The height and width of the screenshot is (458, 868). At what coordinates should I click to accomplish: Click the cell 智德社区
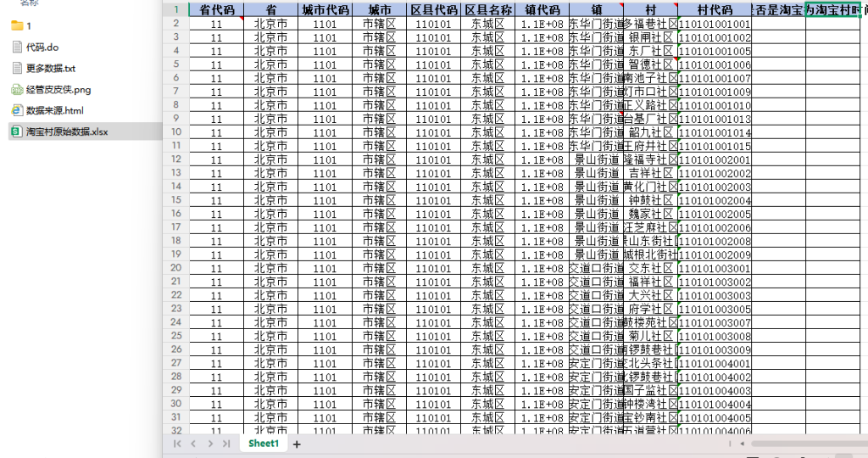(650, 64)
